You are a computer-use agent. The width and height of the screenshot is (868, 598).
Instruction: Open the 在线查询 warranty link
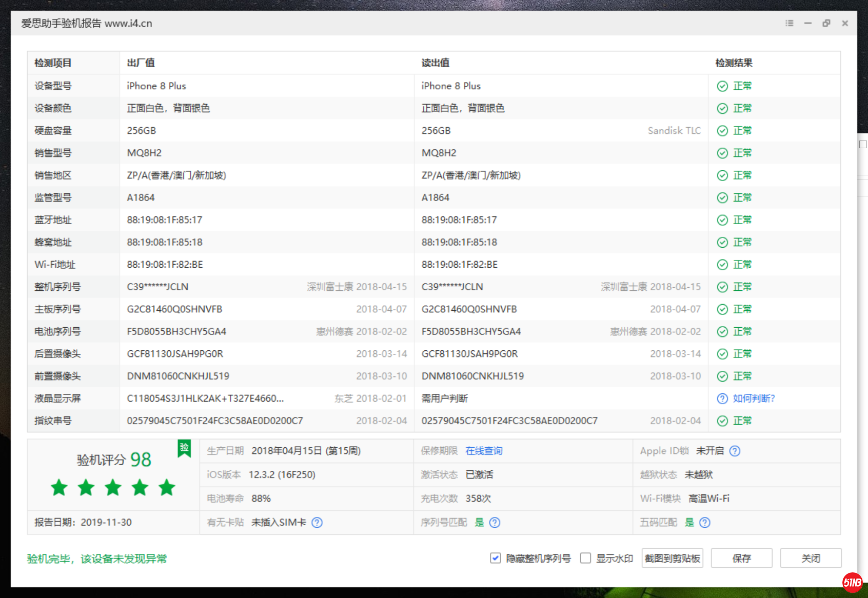coord(483,451)
